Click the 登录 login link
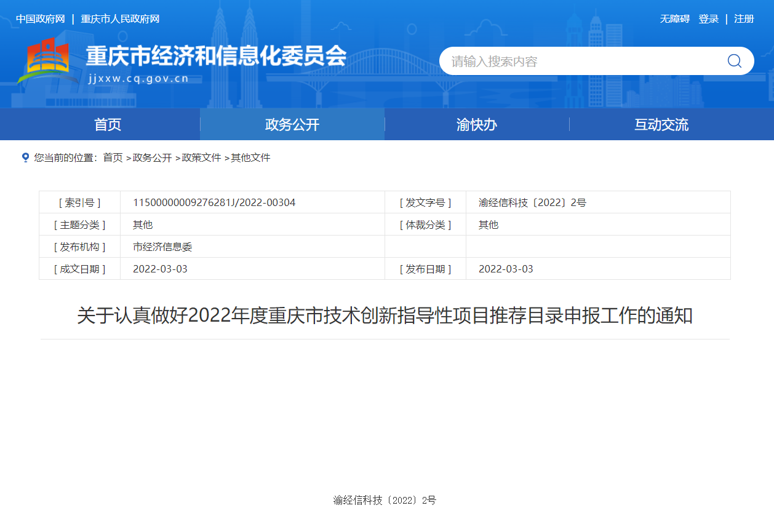Screen dimensions: 774x532 [x=708, y=19]
